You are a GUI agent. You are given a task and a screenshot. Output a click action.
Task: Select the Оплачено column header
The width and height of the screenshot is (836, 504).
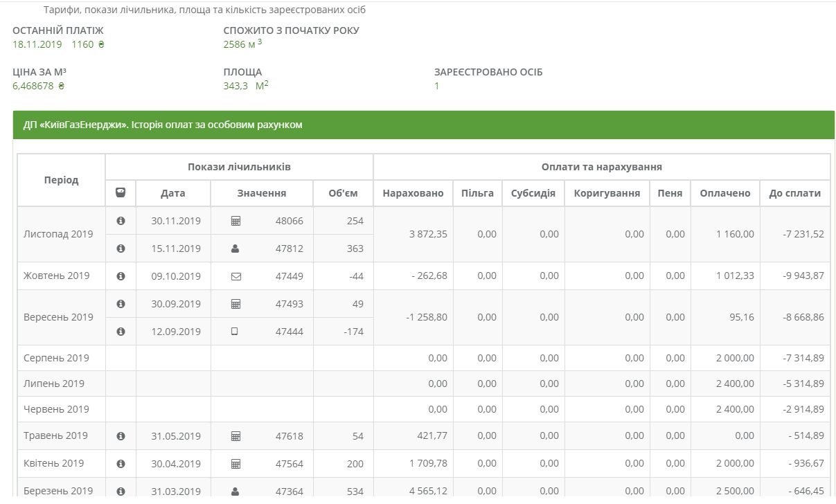pyautogui.click(x=725, y=193)
